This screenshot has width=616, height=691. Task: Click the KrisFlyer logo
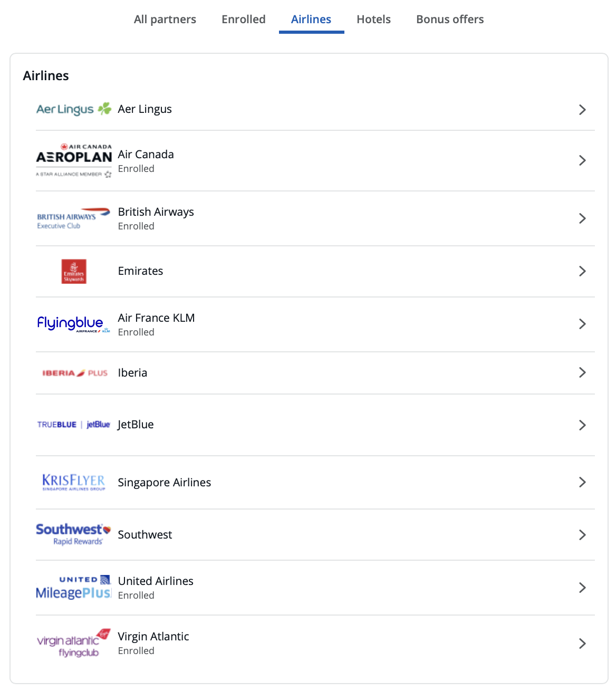click(x=74, y=482)
